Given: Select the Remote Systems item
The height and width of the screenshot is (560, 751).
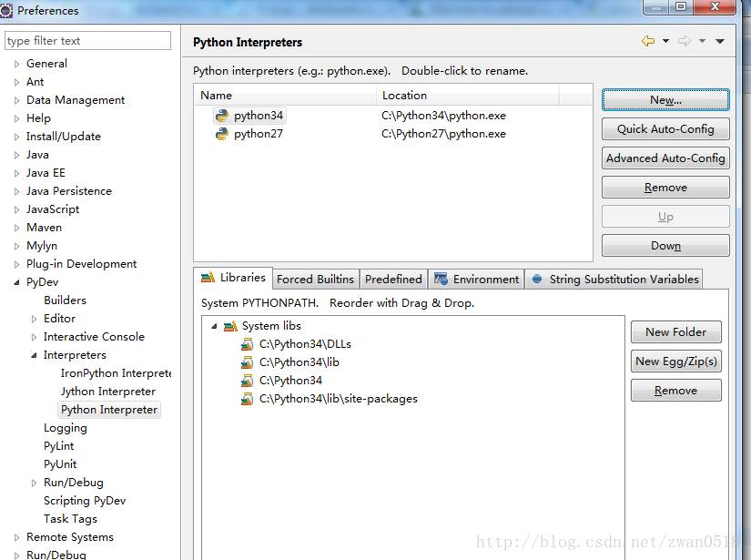Looking at the screenshot, I should (70, 537).
